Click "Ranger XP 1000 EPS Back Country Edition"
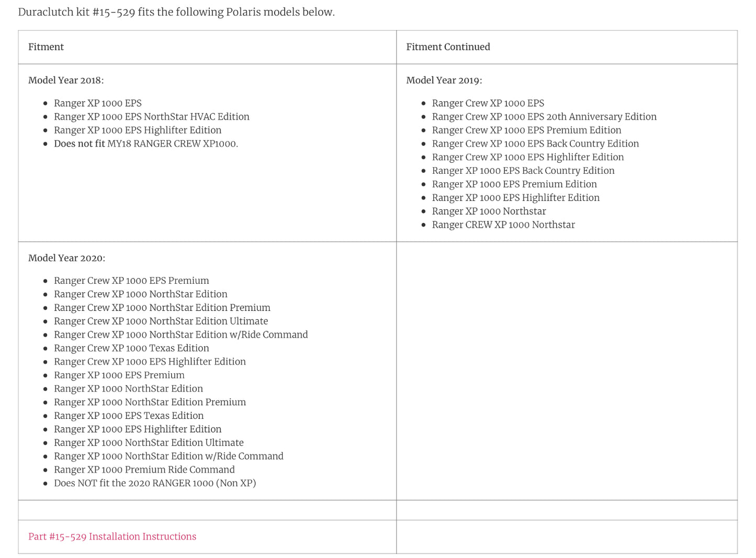 (523, 171)
